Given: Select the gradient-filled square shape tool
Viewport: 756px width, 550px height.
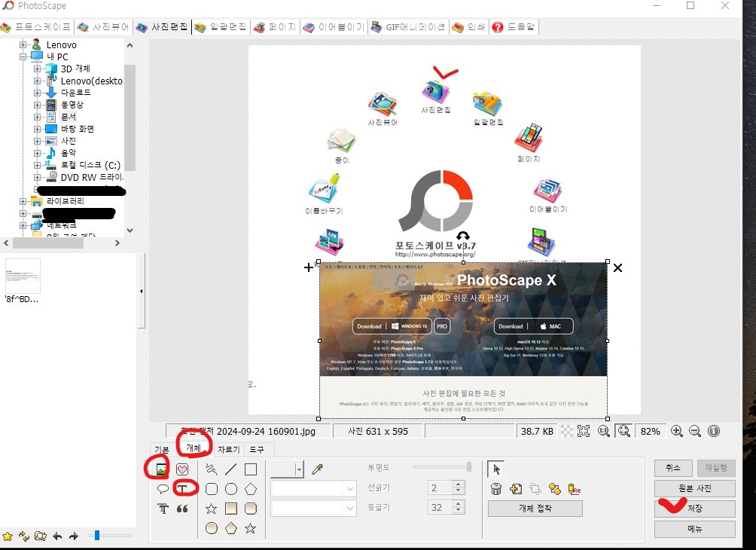Looking at the screenshot, I should (231, 509).
